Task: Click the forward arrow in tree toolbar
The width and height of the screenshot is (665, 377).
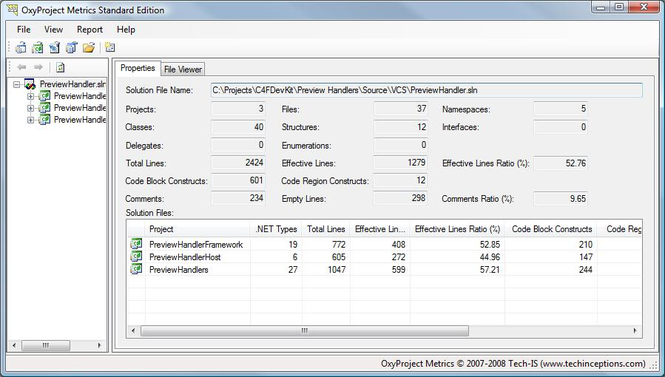Action: coord(38,67)
